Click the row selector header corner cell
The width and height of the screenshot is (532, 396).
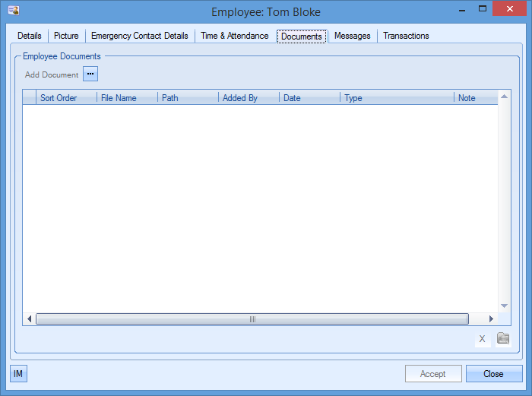30,98
